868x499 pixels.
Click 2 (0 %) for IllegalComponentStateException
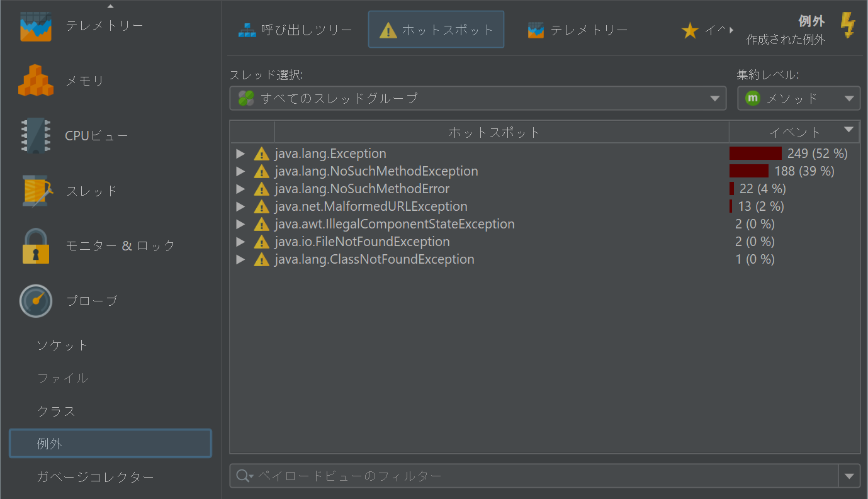point(755,224)
